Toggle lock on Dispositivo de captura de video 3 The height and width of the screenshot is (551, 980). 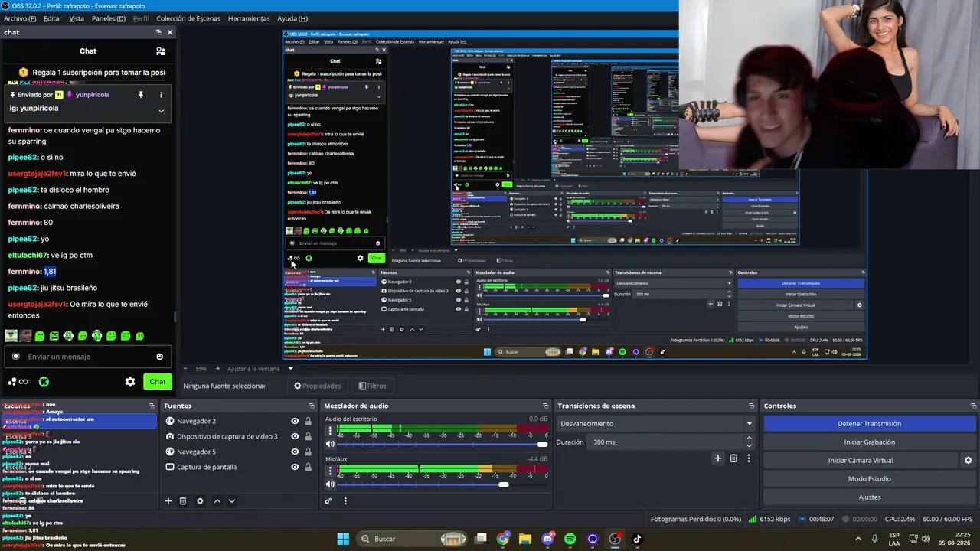coord(308,436)
